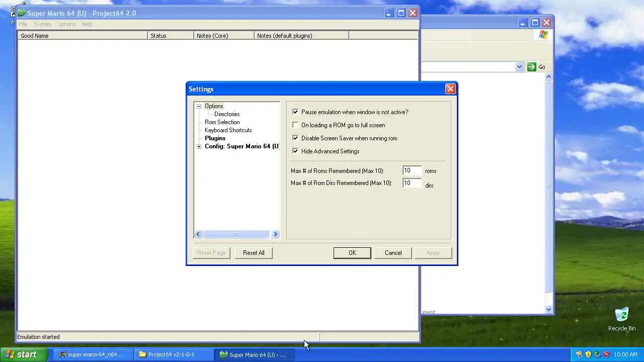The height and width of the screenshot is (362, 644).
Task: Collapse the Options tree node
Action: [x=199, y=106]
